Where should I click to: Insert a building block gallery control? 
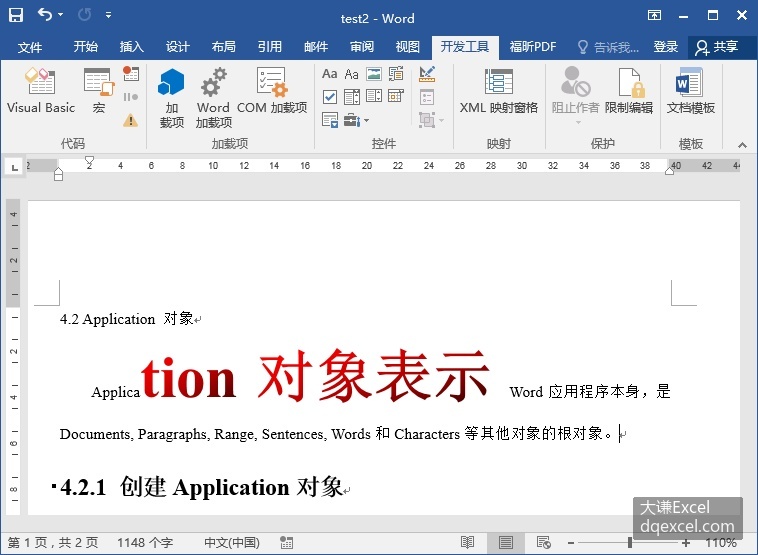(x=396, y=74)
